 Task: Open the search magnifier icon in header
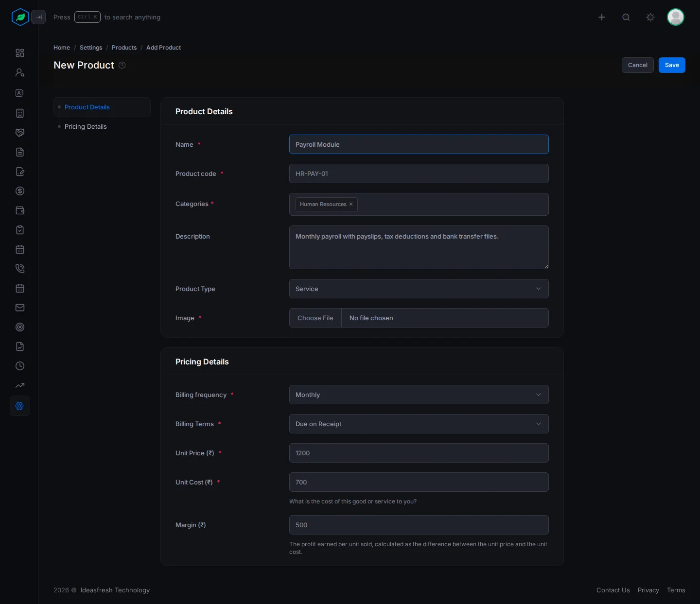tap(626, 17)
